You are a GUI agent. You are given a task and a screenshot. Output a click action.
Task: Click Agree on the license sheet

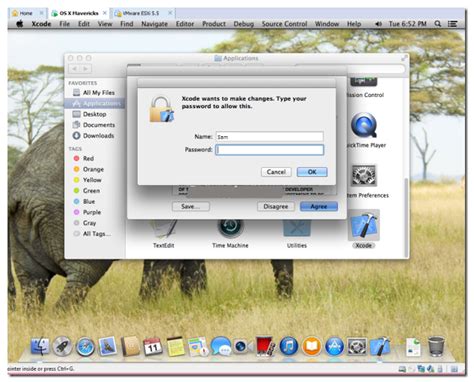319,206
